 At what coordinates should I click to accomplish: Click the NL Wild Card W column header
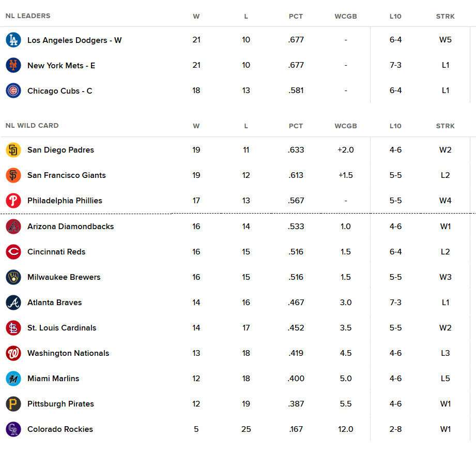[x=196, y=126]
